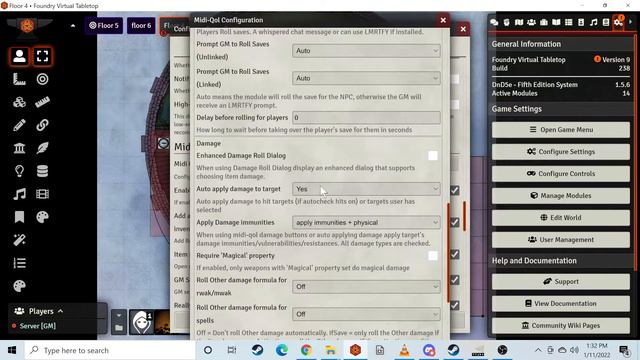The height and width of the screenshot is (360, 640).
Task: Click the bulleted list icon in toolbar
Action: [19, 263]
